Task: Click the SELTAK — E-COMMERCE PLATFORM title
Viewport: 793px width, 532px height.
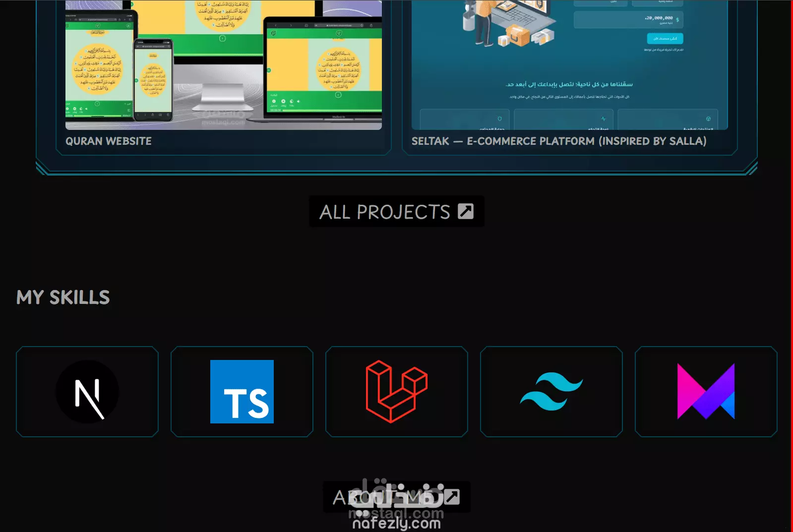Action: pos(559,141)
